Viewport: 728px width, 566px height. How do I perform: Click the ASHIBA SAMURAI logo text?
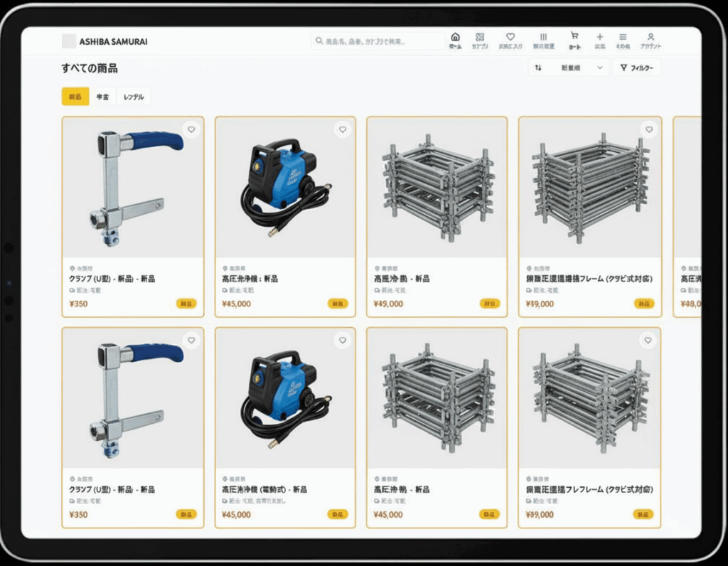click(x=114, y=41)
